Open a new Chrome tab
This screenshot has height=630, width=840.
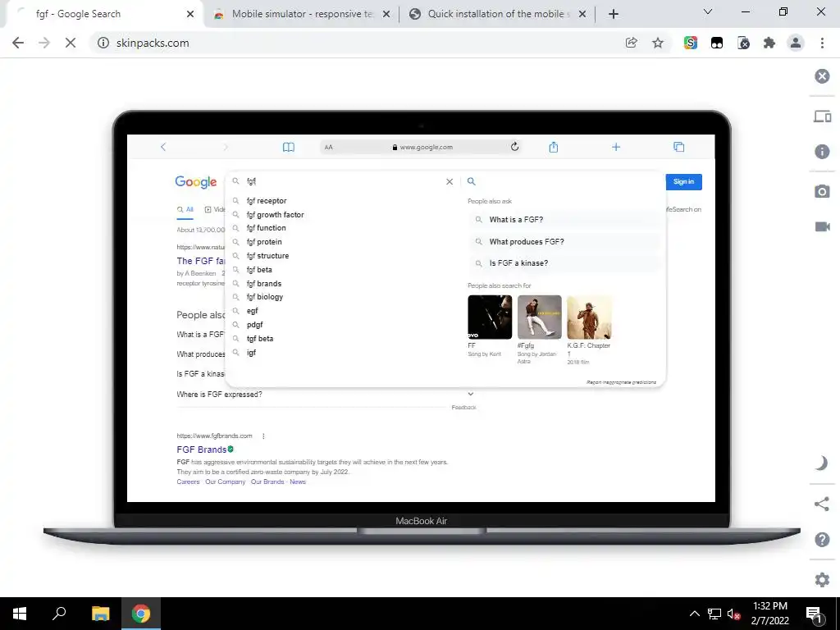pyautogui.click(x=614, y=14)
